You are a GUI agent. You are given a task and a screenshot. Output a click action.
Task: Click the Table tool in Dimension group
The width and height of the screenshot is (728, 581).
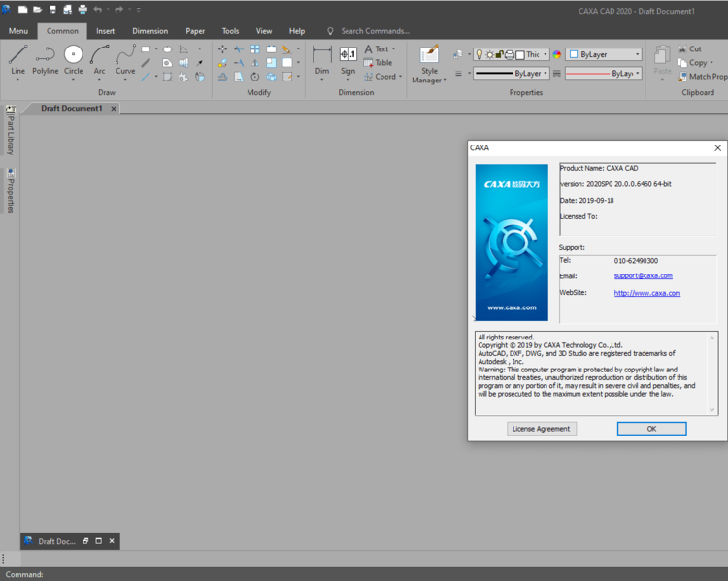click(x=378, y=63)
